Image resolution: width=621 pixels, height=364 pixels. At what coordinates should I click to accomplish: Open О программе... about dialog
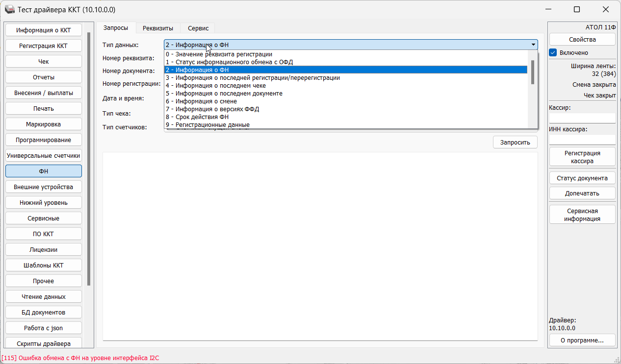tap(582, 340)
